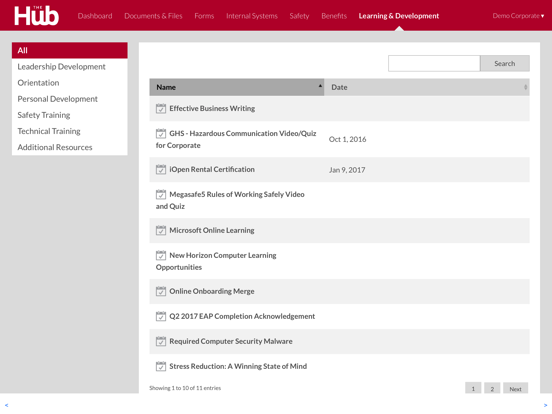Open Online Onboarding Merge entry
The height and width of the screenshot is (414, 552).
point(212,291)
